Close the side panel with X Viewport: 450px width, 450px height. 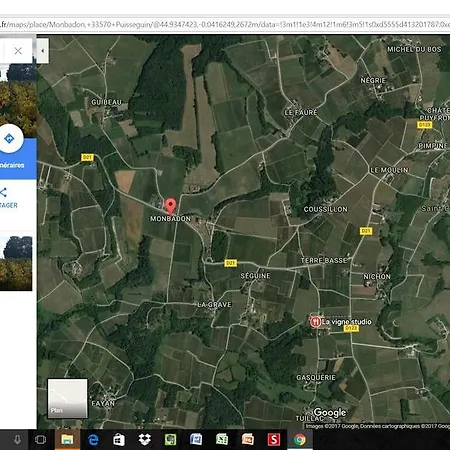[18, 51]
